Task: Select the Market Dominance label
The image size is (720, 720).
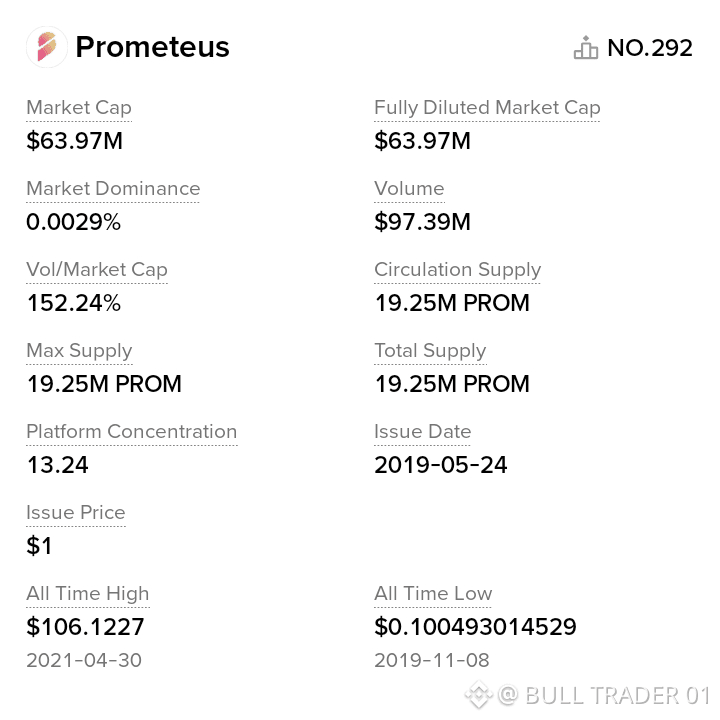Action: (x=113, y=188)
